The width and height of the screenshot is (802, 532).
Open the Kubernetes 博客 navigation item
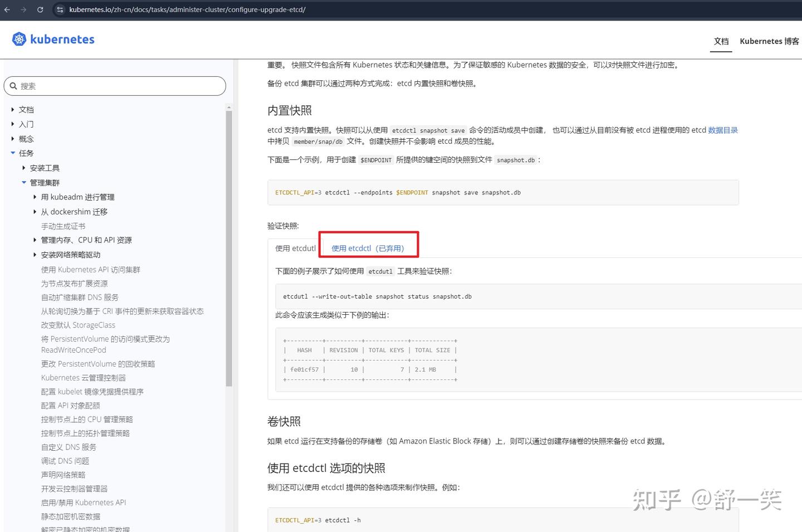[x=769, y=41]
